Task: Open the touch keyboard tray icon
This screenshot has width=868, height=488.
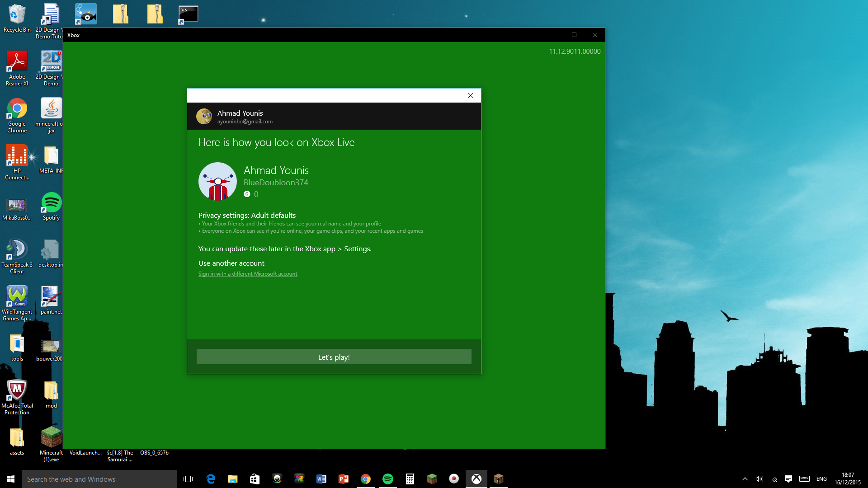Action: tap(804, 479)
